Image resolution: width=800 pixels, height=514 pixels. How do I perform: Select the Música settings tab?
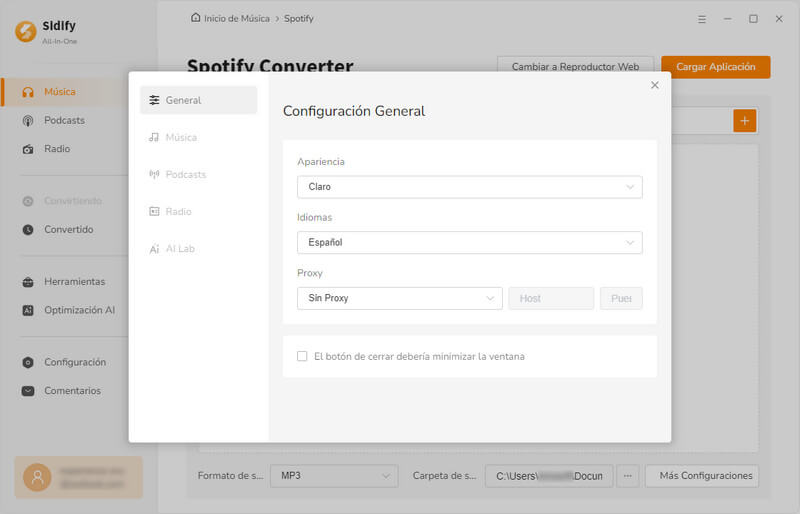click(198, 137)
